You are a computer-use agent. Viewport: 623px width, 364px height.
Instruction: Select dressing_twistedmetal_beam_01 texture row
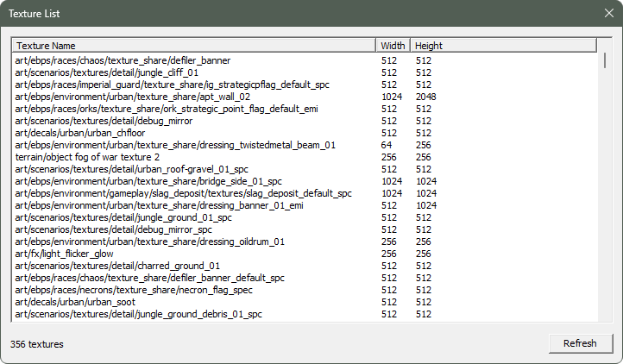click(175, 146)
